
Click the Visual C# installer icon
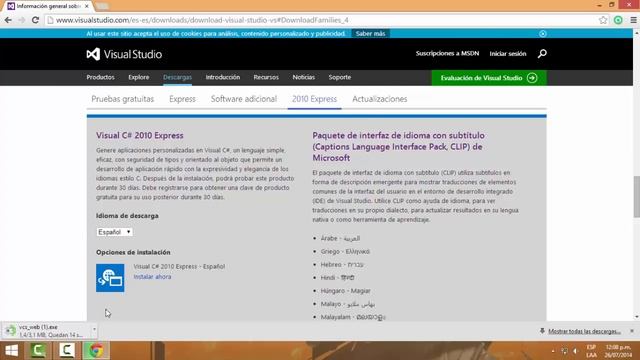point(110,278)
